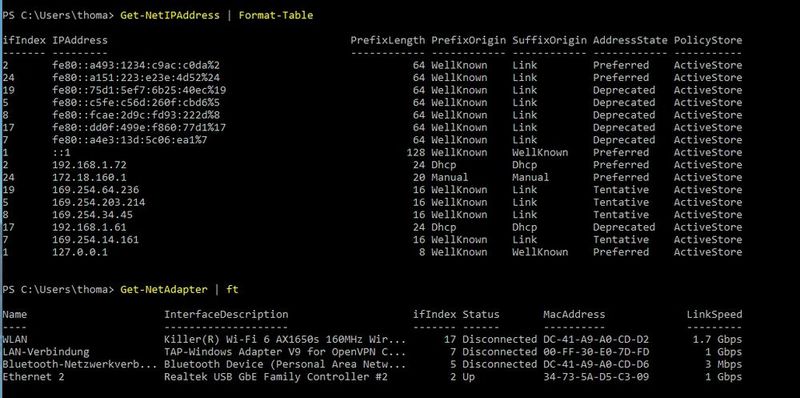The image size is (800, 398).
Task: Click the IPAddress column header
Action: click(x=80, y=40)
